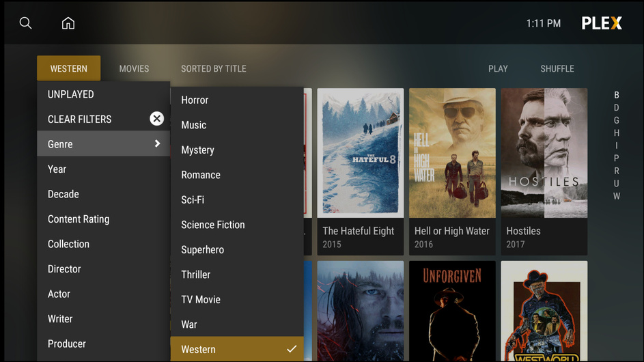Choose Superhero genre
Screen dimensions: 644x362
[237, 249]
